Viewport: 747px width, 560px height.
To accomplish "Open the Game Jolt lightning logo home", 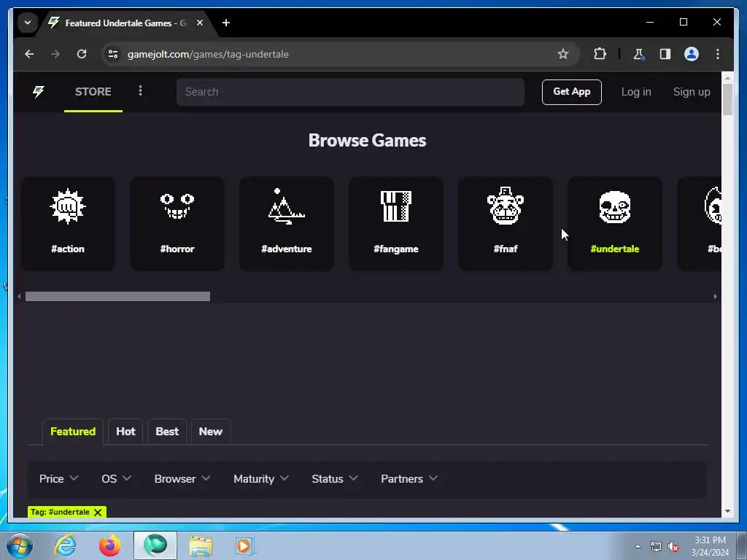I will pos(39,91).
